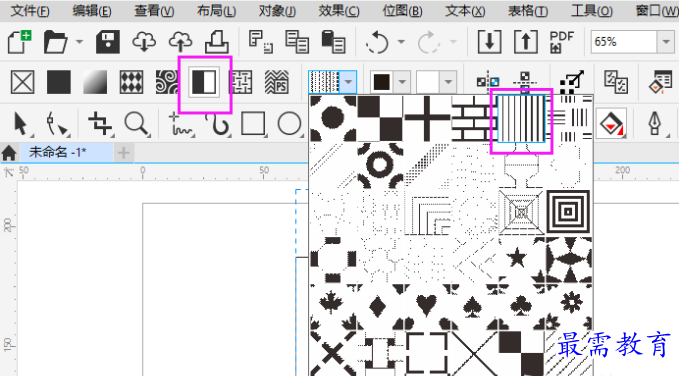
Task: Select the Ellipse tool
Action: (x=289, y=124)
